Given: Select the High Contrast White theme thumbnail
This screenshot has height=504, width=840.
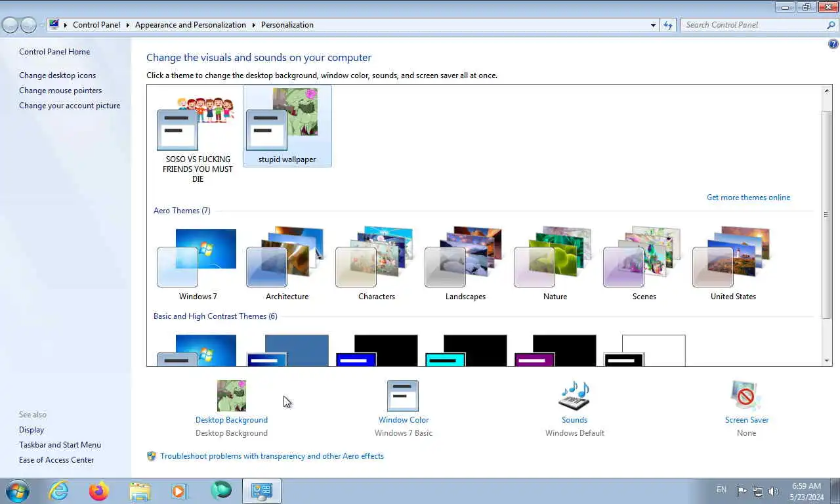Looking at the screenshot, I should pos(644,350).
